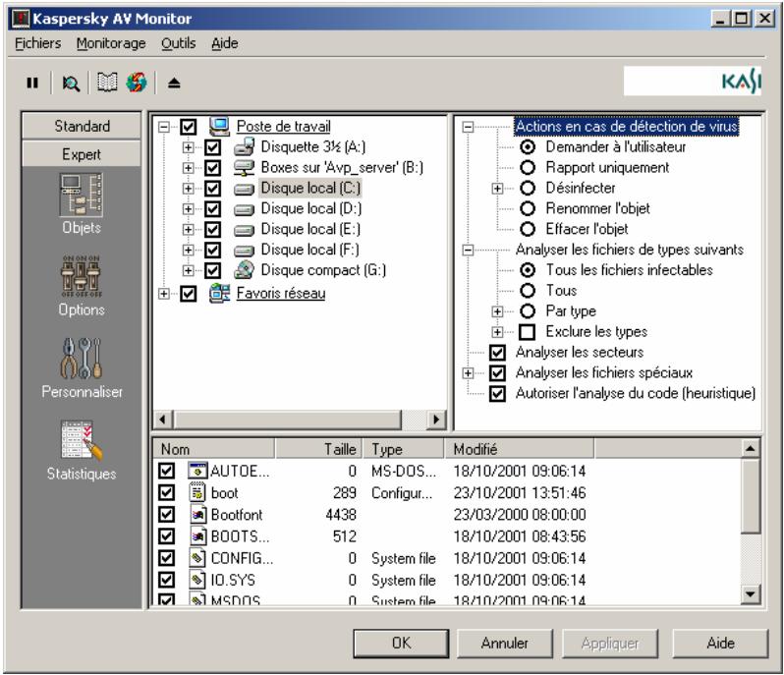Collapse the Poste de travail tree node

coord(163,127)
